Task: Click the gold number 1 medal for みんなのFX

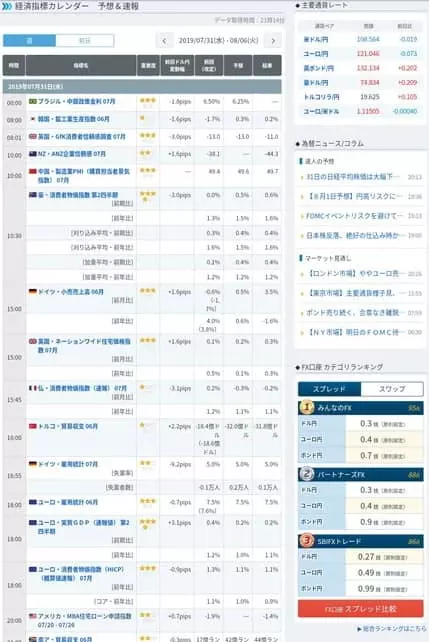Action: pos(307,407)
